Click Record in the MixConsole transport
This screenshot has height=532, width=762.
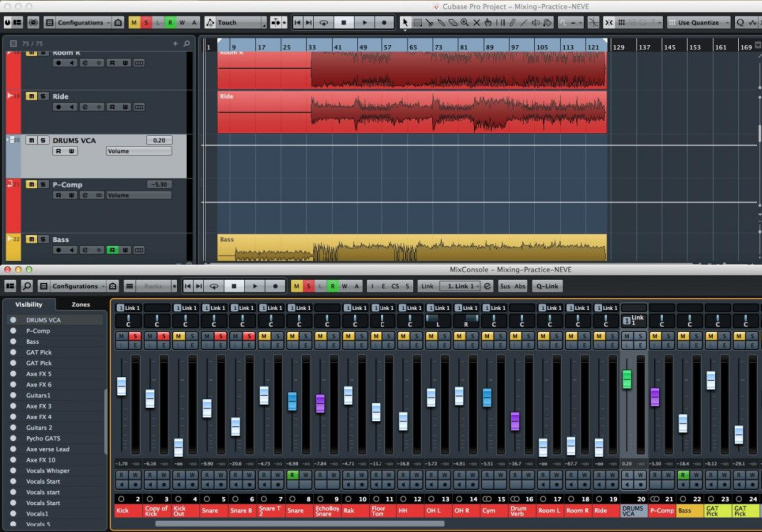tap(275, 286)
